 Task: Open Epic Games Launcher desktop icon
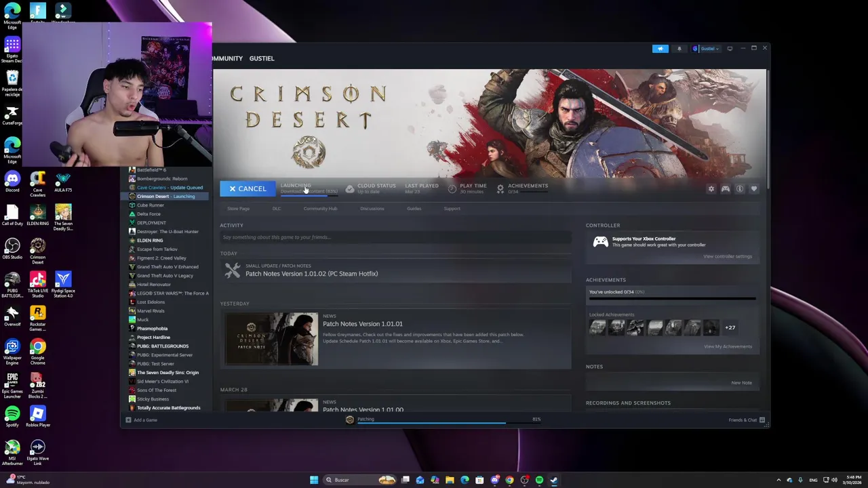coord(12,384)
